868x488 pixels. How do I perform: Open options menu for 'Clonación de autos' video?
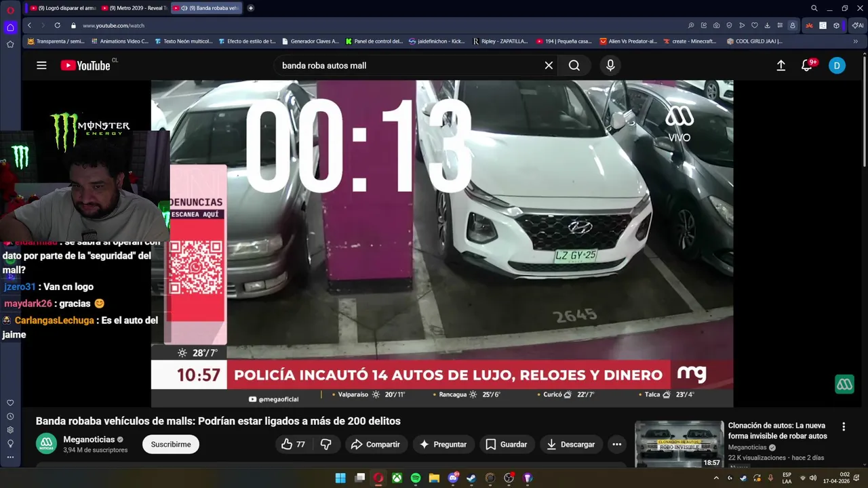[x=844, y=426]
